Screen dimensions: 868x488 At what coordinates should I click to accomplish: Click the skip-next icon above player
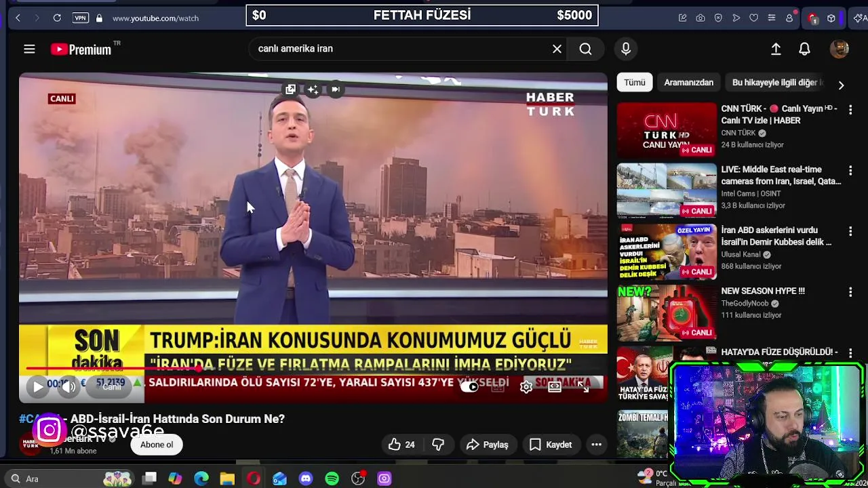[336, 89]
